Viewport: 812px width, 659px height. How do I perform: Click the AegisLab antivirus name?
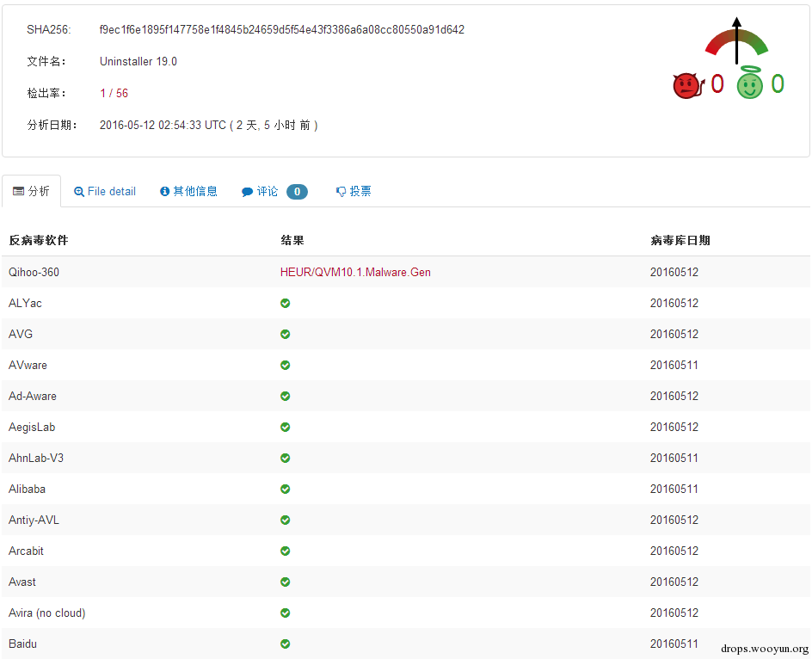[32, 427]
